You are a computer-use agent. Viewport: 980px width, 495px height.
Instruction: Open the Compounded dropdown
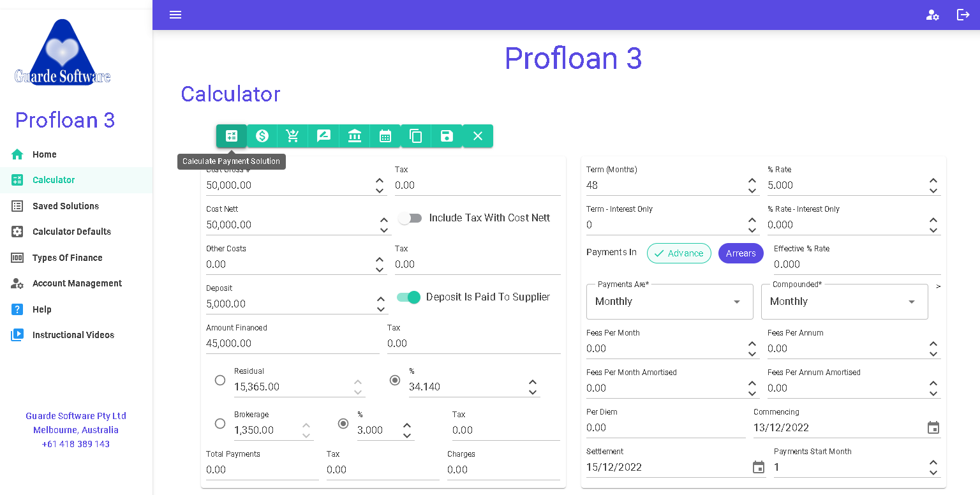click(x=844, y=302)
